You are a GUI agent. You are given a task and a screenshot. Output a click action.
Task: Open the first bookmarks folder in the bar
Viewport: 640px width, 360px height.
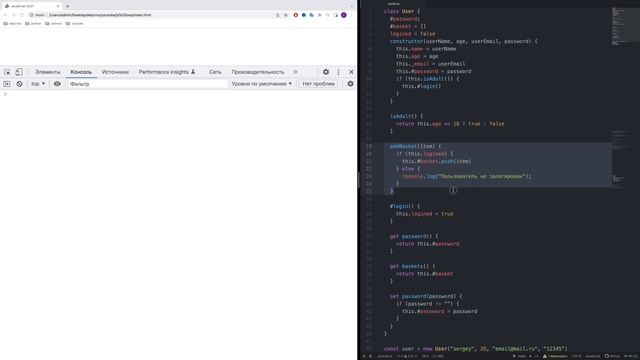pyautogui.click(x=12, y=24)
